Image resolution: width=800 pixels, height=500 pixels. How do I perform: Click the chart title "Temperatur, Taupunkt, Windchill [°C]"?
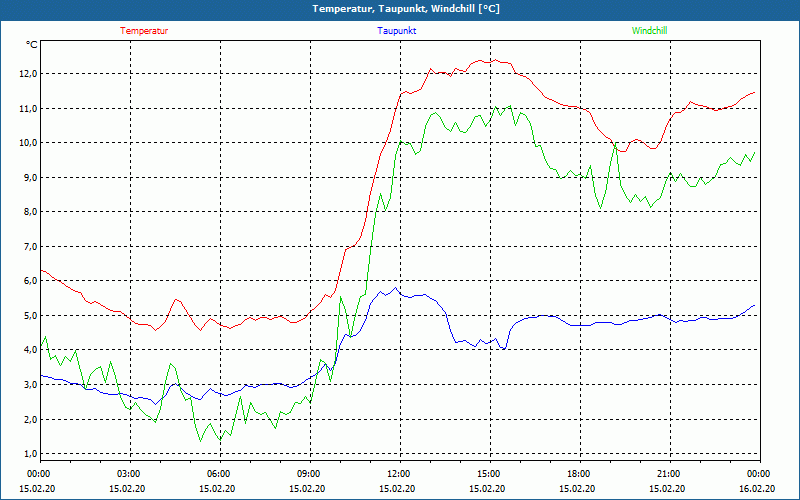pos(406,9)
